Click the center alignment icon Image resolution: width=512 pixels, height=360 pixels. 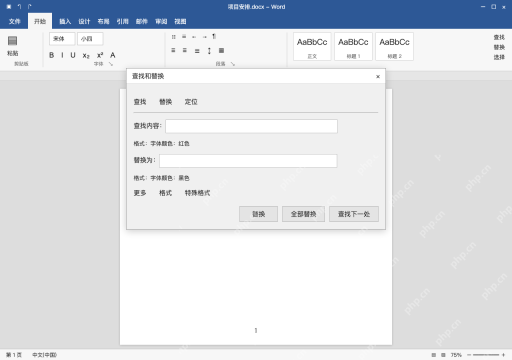pyautogui.click(x=185, y=50)
